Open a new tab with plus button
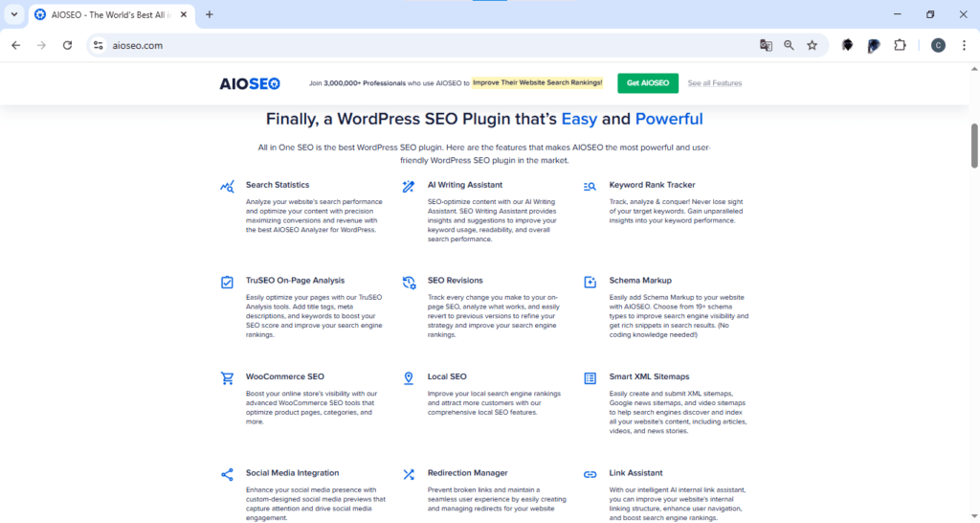The width and height of the screenshot is (980, 523). [210, 14]
